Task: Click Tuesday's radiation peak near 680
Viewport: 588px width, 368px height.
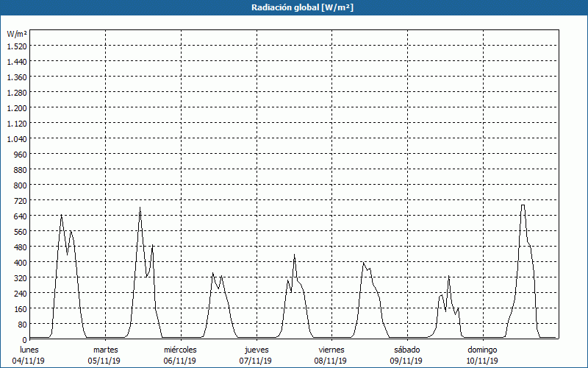Action: click(x=140, y=208)
